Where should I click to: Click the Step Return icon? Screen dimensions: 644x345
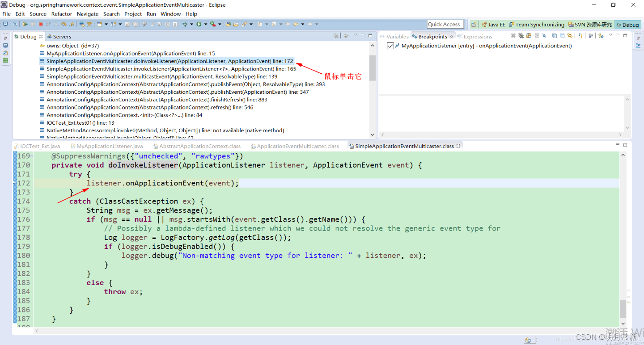tap(72, 24)
